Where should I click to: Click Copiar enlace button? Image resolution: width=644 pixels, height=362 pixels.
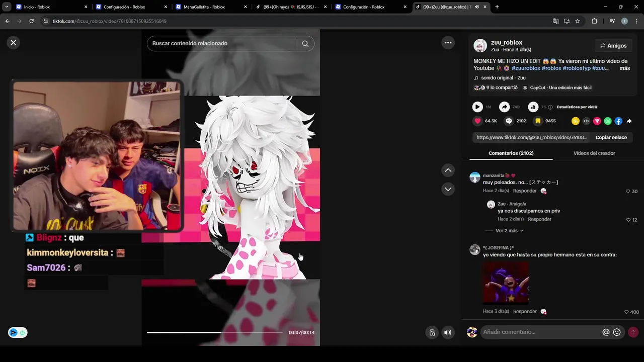[x=611, y=137]
